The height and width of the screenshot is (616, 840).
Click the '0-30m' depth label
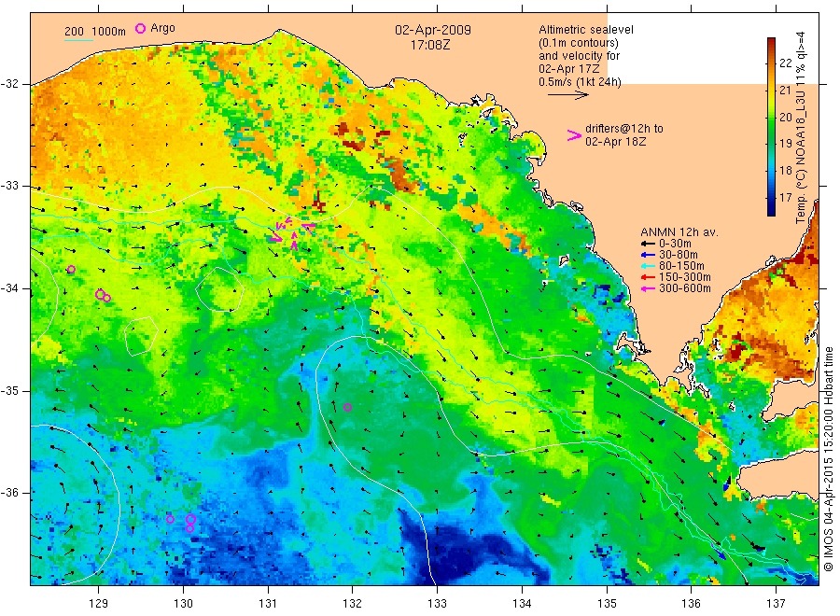pyautogui.click(x=675, y=244)
